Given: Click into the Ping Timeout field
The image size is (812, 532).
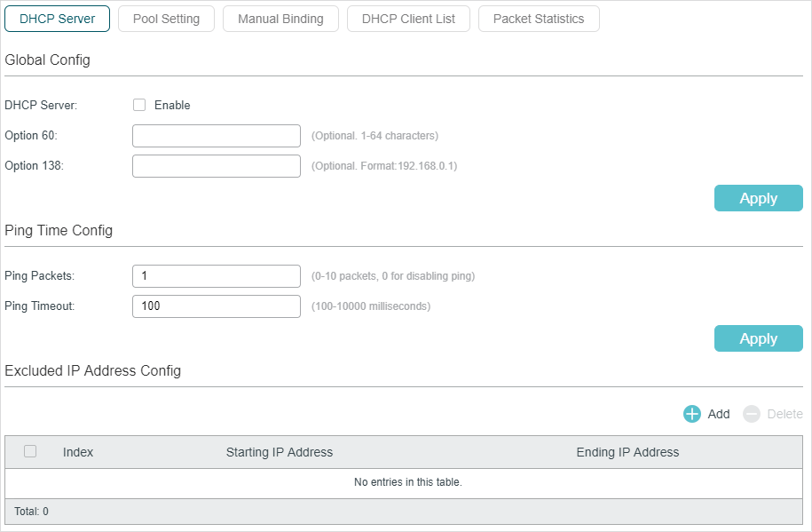Looking at the screenshot, I should [217, 306].
